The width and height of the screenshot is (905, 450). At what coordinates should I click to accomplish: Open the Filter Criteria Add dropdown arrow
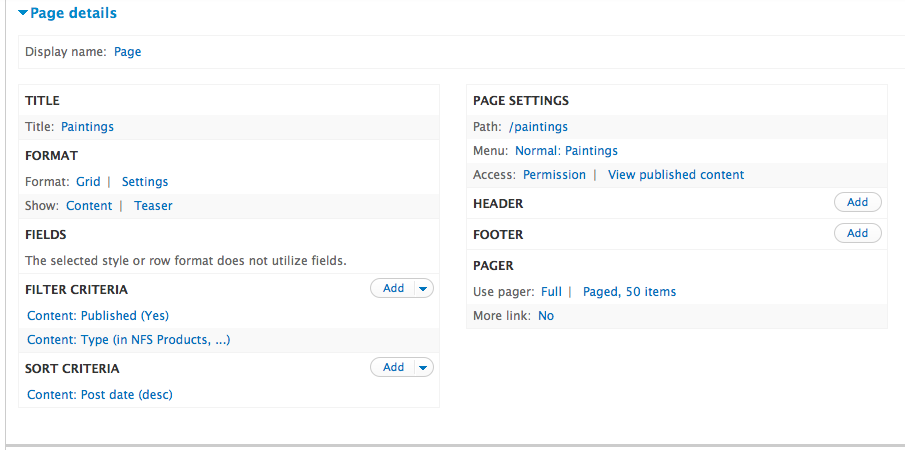pyautogui.click(x=424, y=288)
